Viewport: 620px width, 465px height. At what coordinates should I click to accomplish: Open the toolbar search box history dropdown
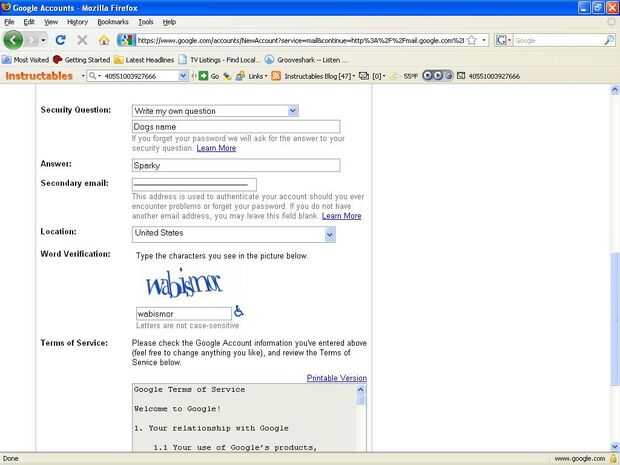183,76
